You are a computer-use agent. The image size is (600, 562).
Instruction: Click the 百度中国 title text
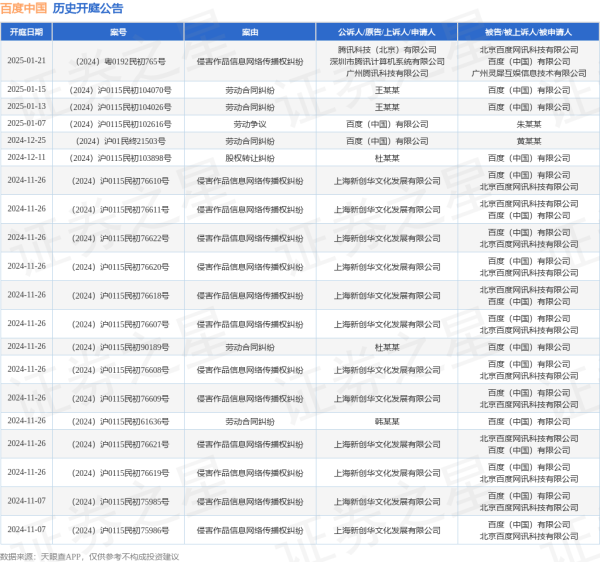click(x=24, y=8)
